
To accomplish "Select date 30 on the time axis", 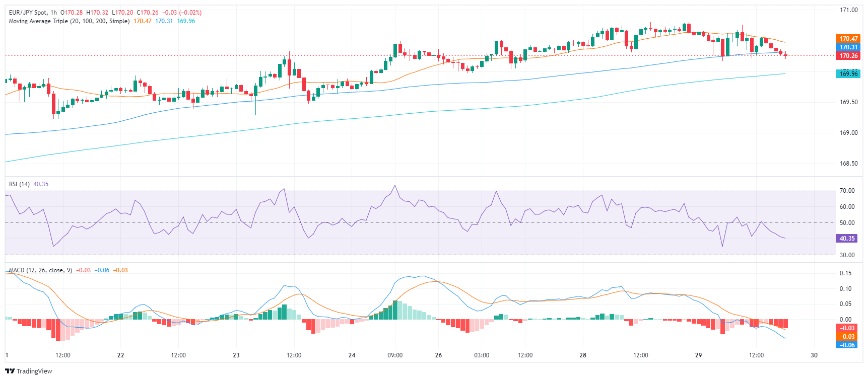I will point(814,355).
